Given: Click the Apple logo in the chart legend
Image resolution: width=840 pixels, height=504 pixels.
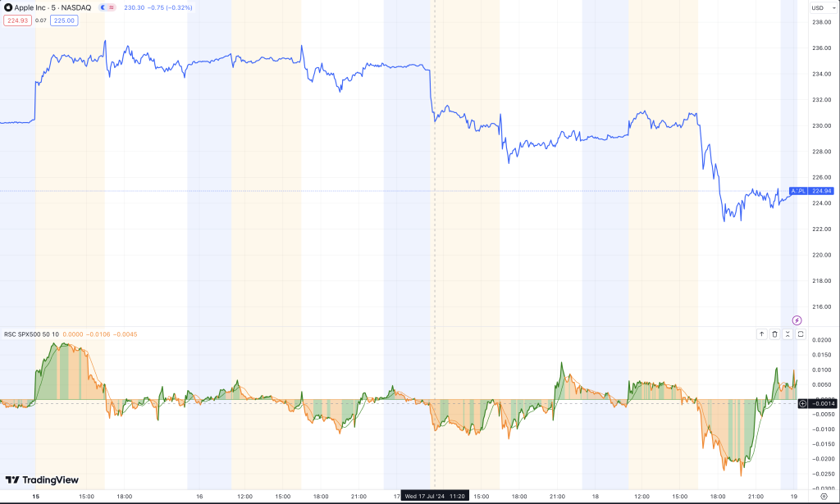Looking at the screenshot, I should click(x=8, y=7).
